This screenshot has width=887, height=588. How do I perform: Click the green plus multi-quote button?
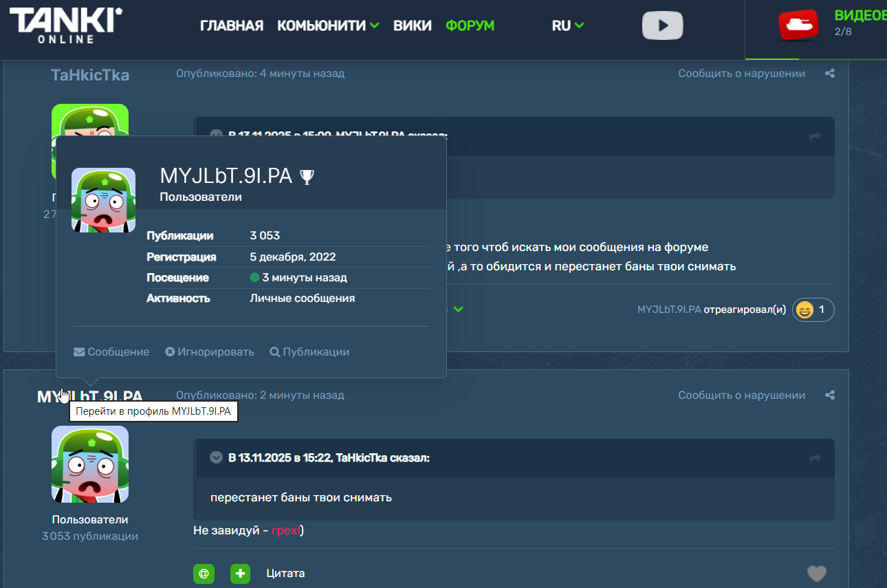[240, 574]
